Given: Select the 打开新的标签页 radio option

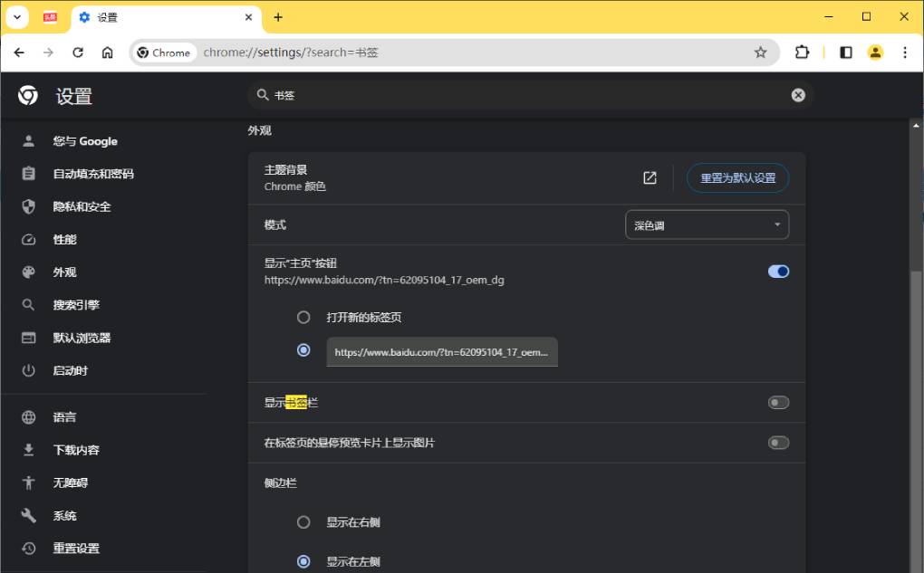Looking at the screenshot, I should pyautogui.click(x=303, y=317).
